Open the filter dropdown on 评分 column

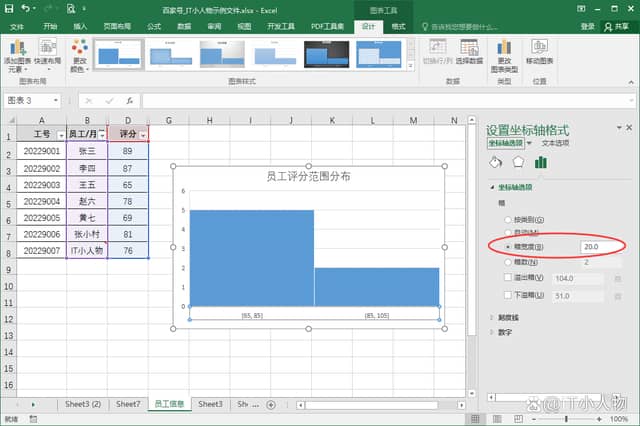[x=144, y=134]
